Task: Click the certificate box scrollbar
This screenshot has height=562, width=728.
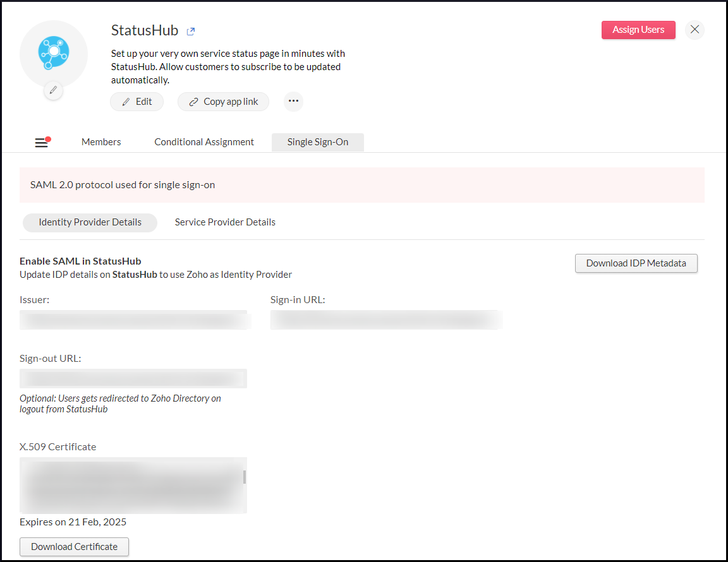Action: 244,477
